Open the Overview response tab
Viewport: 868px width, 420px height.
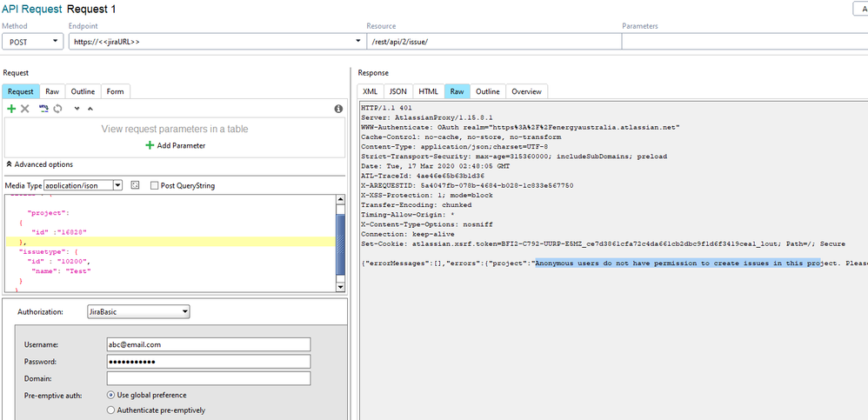pyautogui.click(x=526, y=91)
